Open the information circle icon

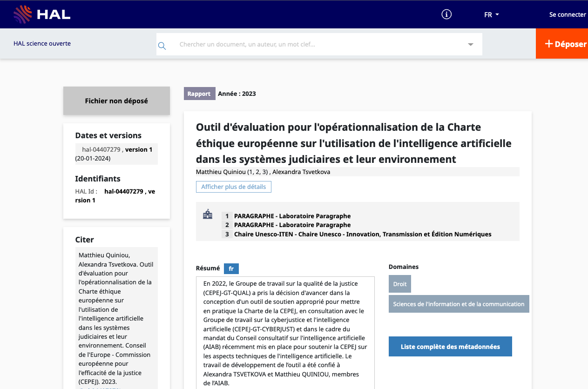click(446, 14)
